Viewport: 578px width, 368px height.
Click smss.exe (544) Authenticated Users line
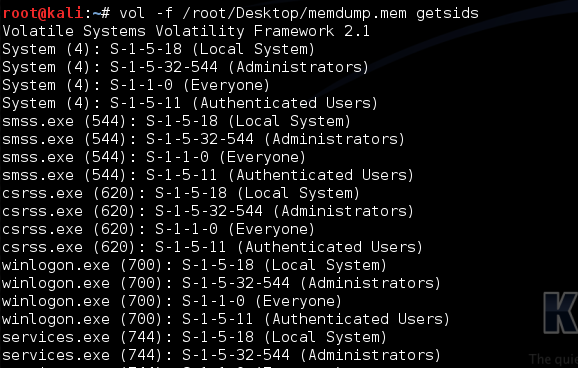[x=208, y=175]
